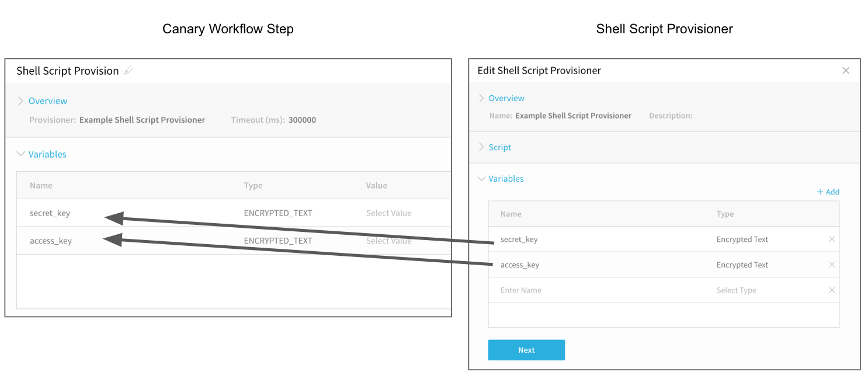Close the Edit Shell Script Provisioner dialog
868x382 pixels.
pyautogui.click(x=845, y=71)
